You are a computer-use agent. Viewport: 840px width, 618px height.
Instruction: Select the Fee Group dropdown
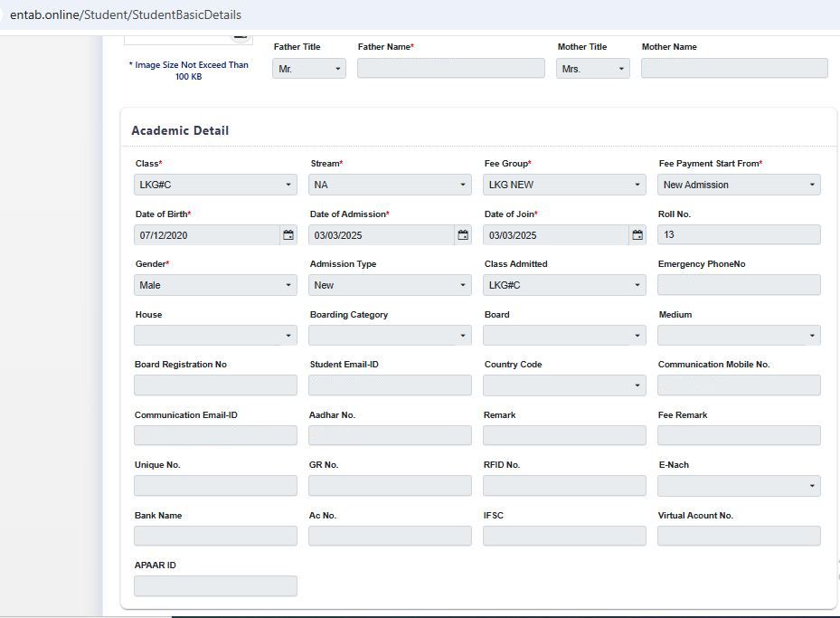564,185
